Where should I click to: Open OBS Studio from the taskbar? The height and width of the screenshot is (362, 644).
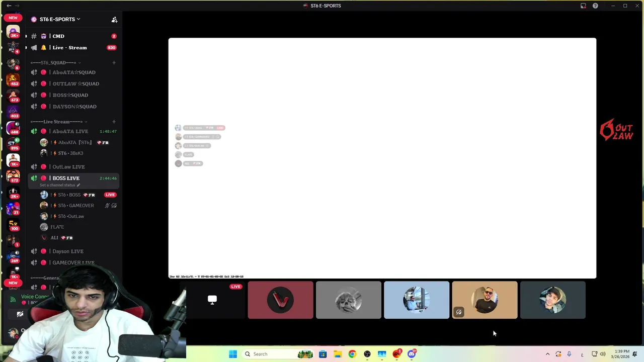367,354
